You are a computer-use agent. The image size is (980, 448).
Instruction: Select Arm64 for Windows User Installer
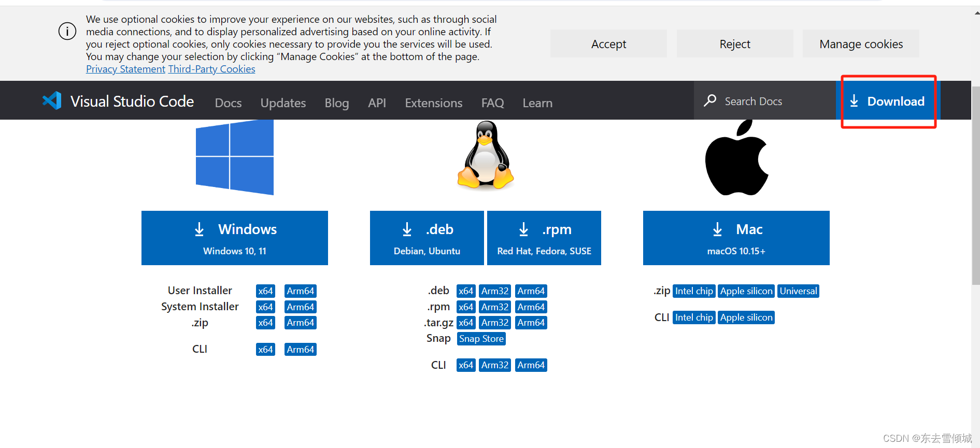point(301,291)
